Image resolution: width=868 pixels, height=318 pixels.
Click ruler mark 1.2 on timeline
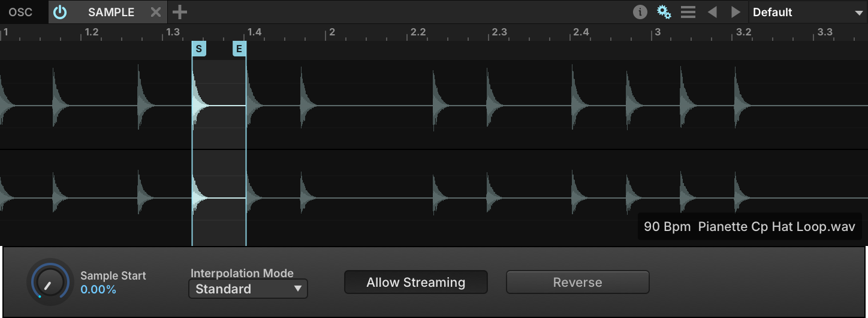pos(92,32)
